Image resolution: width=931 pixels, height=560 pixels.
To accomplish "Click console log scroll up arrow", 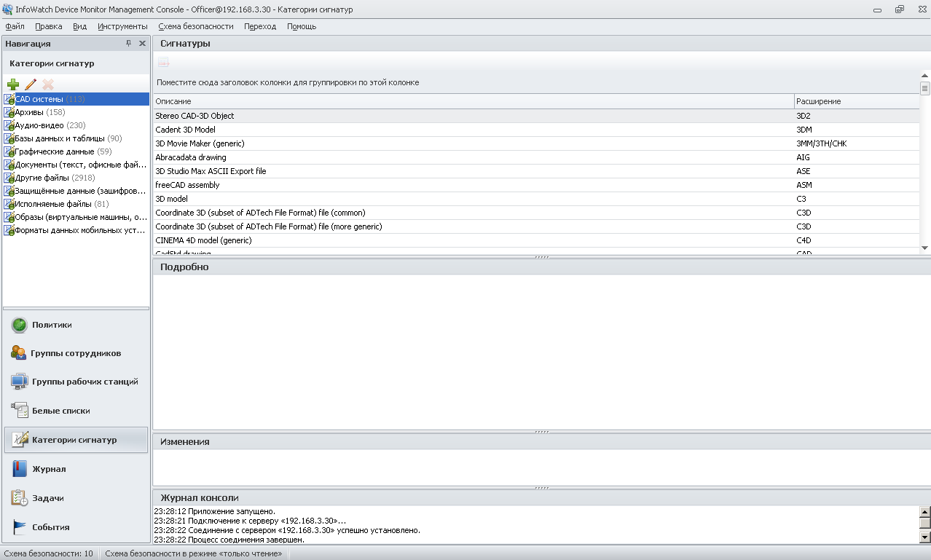I will coord(925,511).
